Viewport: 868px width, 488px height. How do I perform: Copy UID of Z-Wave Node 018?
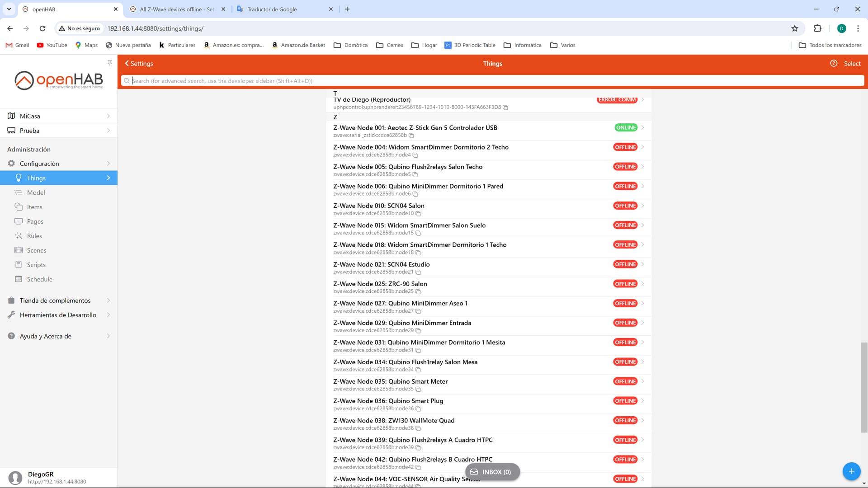click(418, 253)
